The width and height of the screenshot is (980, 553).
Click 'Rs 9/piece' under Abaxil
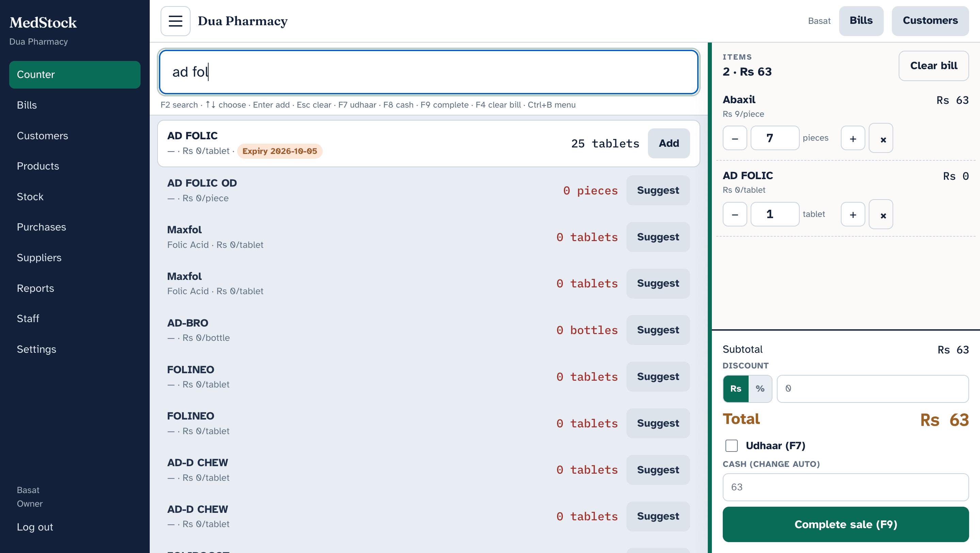[743, 114]
